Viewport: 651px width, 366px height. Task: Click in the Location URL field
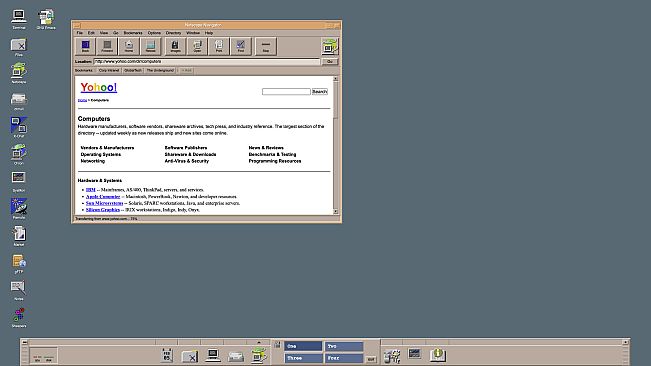(x=207, y=61)
